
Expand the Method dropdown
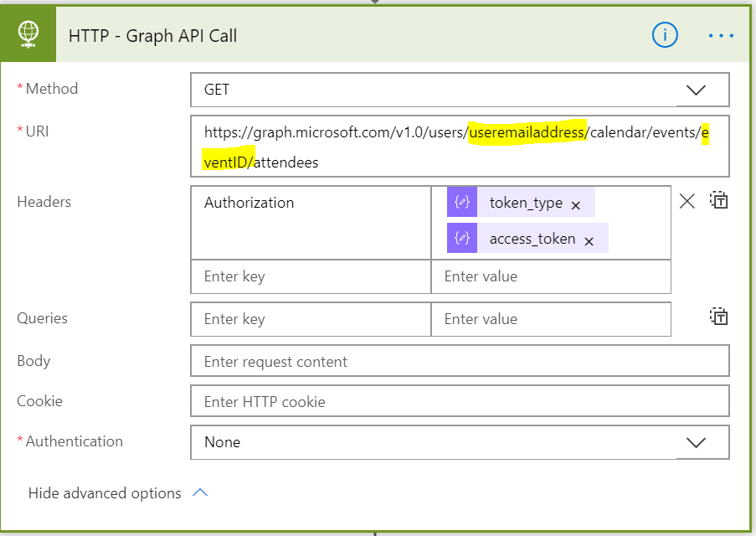(696, 90)
